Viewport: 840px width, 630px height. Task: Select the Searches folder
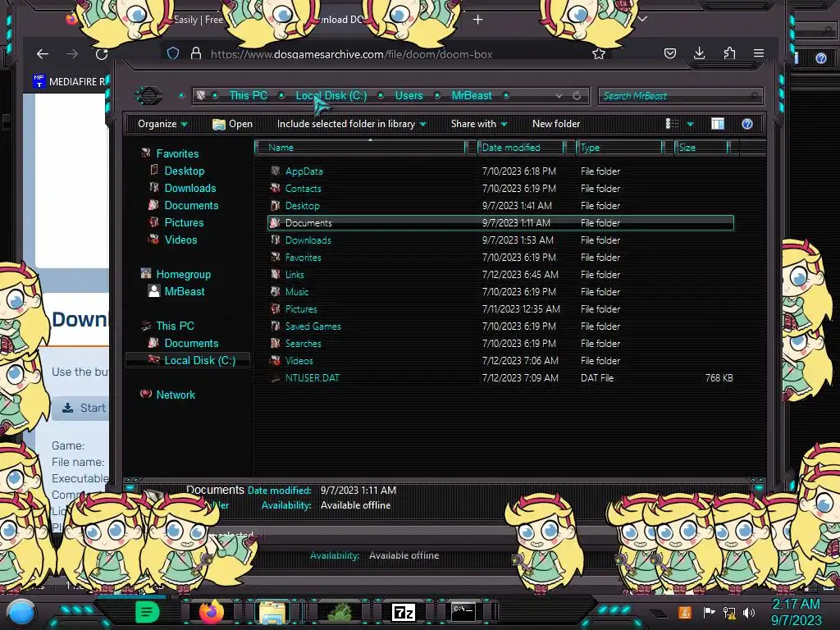click(303, 344)
